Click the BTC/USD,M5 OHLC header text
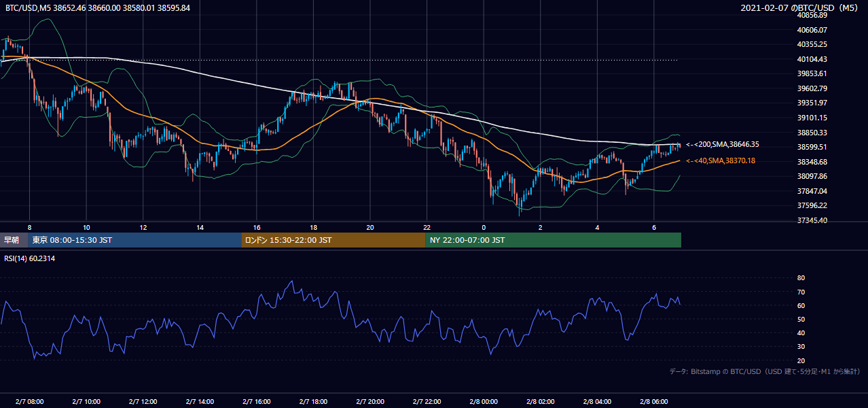868x408 pixels. [98, 7]
